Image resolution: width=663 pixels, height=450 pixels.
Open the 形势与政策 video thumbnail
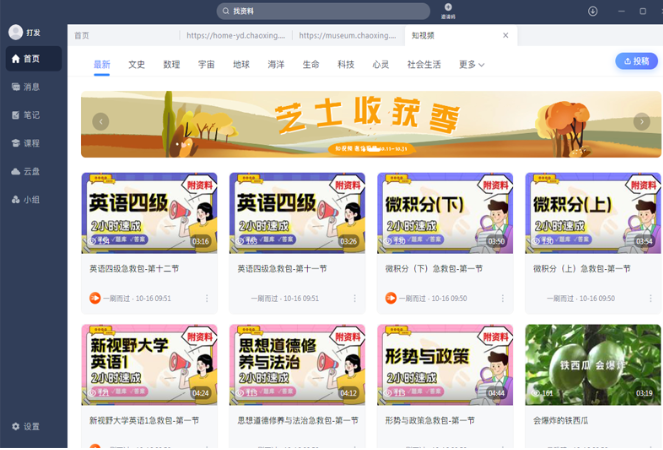point(445,365)
